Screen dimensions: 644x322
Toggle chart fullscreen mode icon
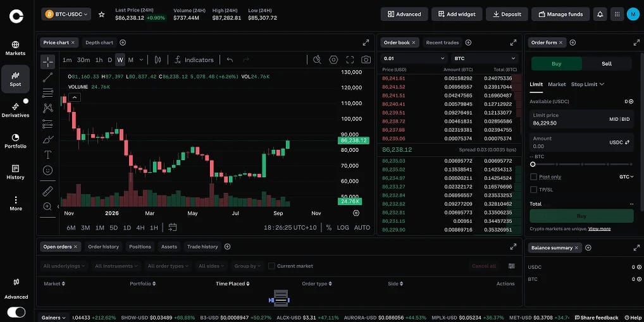[350, 60]
